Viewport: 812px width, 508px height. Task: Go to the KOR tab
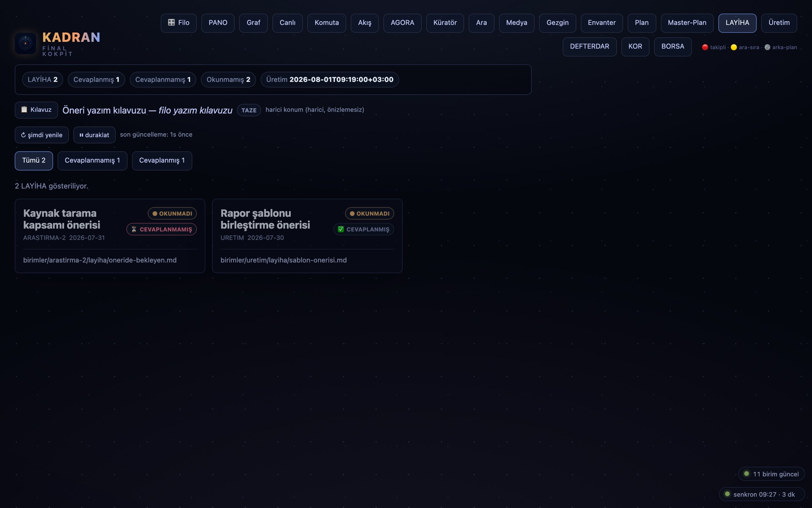coord(635,47)
